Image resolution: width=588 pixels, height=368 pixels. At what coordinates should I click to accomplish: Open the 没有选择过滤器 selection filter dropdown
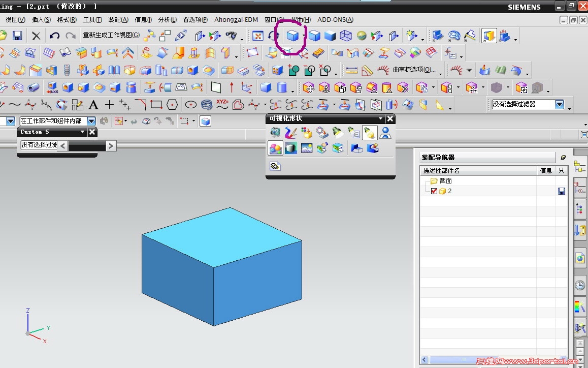[x=560, y=104]
